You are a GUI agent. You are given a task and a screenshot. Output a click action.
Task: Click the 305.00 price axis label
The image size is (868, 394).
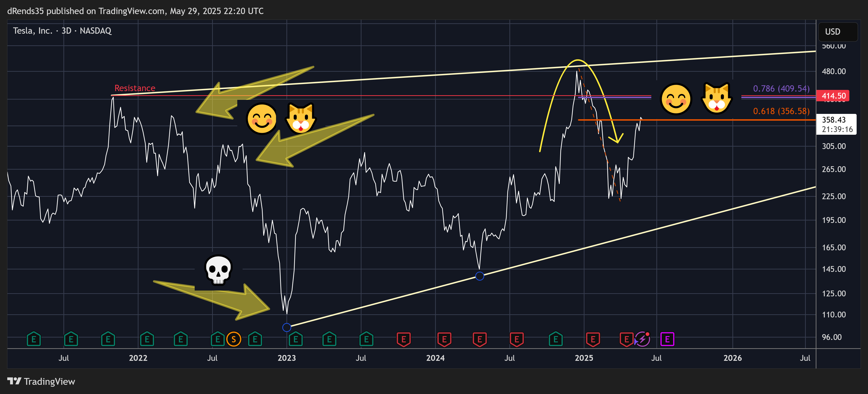[833, 146]
